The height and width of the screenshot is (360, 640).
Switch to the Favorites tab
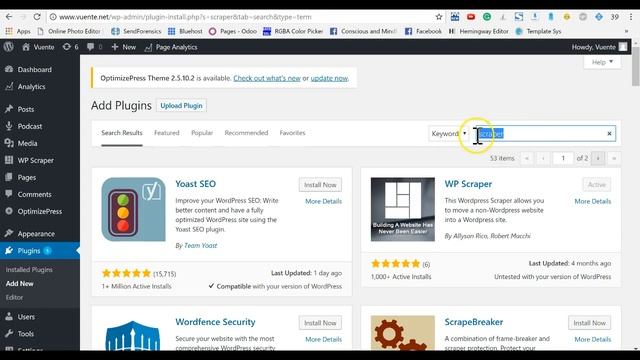[292, 133]
